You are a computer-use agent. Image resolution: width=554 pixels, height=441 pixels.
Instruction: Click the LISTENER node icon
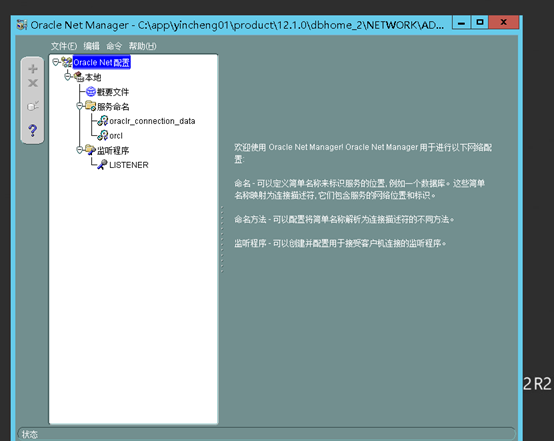(102, 165)
